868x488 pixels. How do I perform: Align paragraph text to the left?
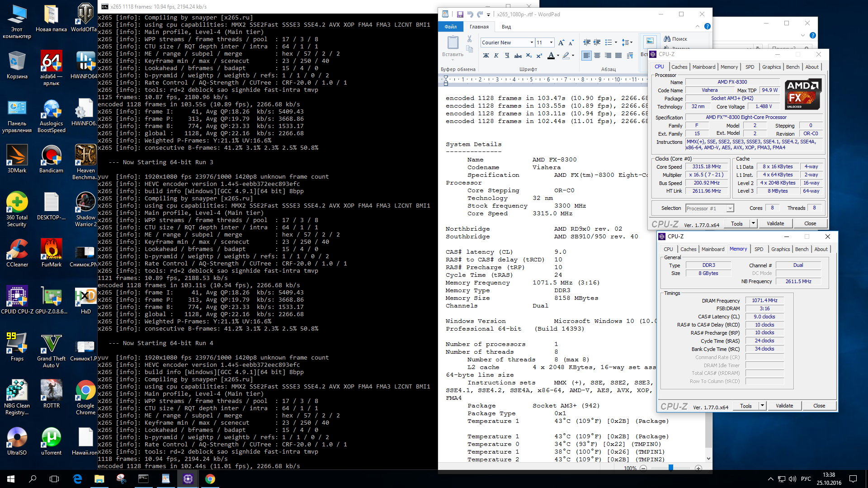586,56
